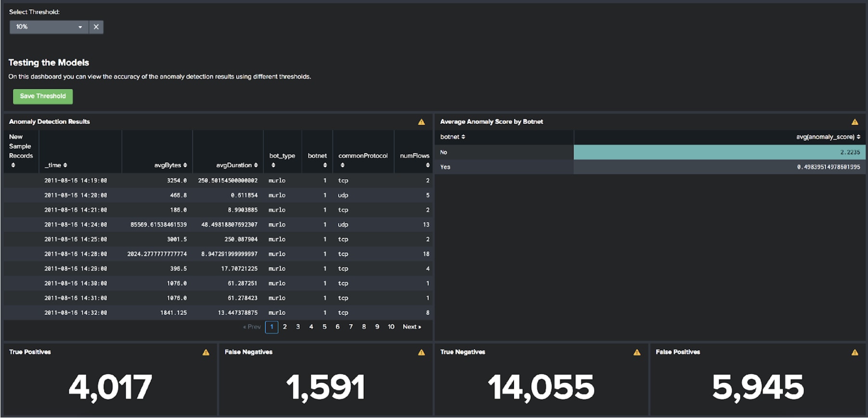Click avgBytes value 85569.61538461539

158,225
